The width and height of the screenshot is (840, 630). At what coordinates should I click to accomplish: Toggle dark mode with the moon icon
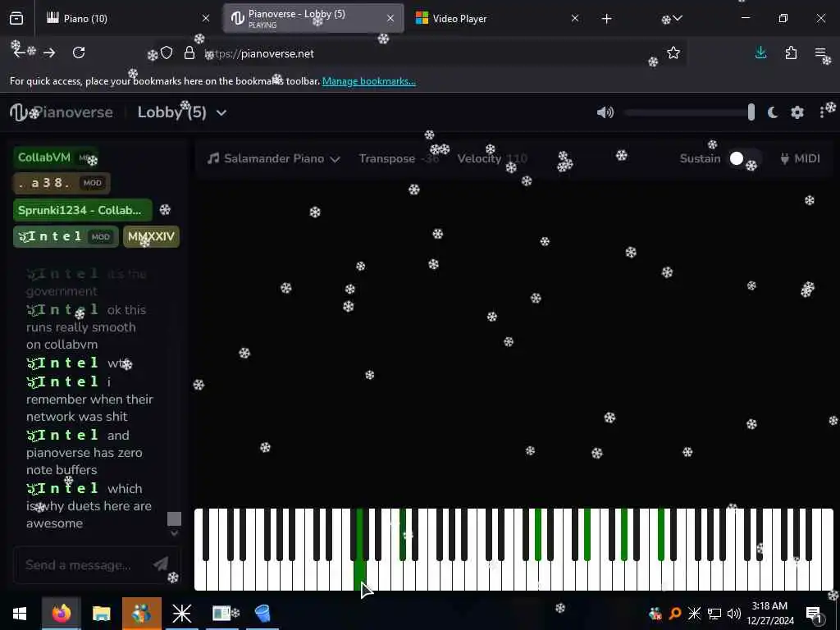[x=773, y=112]
